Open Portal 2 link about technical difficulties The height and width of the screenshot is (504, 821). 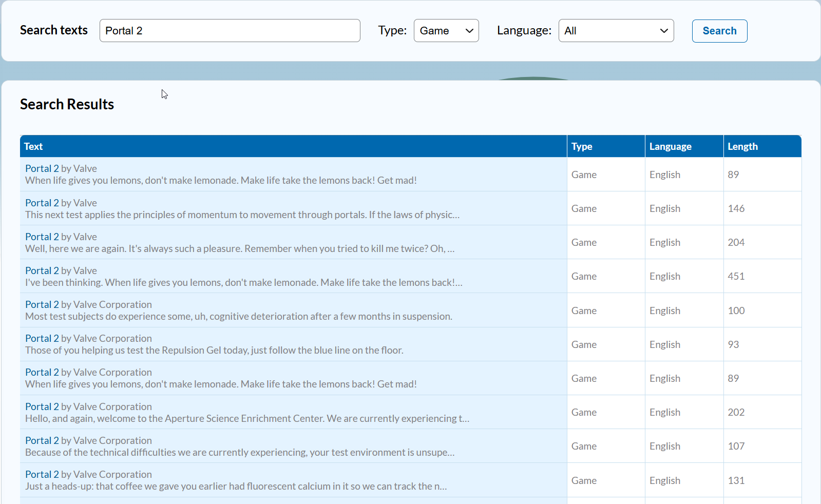(x=42, y=440)
